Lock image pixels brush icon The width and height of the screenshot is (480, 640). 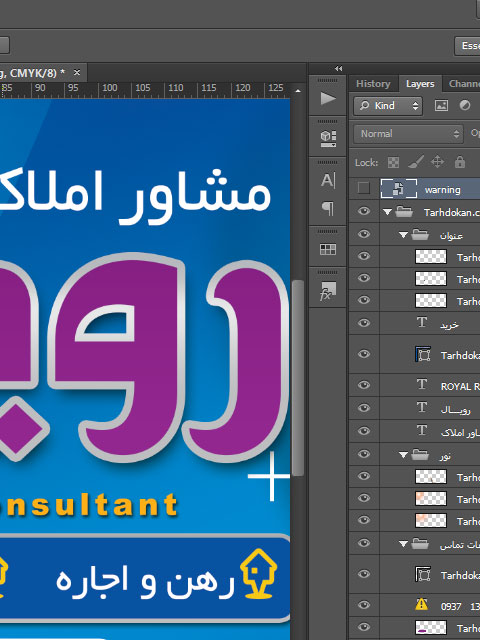coord(416,162)
